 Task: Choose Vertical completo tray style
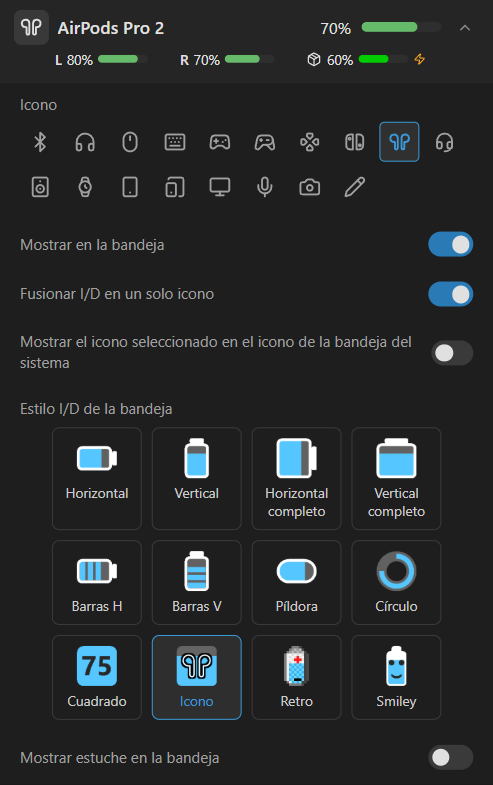pos(396,479)
